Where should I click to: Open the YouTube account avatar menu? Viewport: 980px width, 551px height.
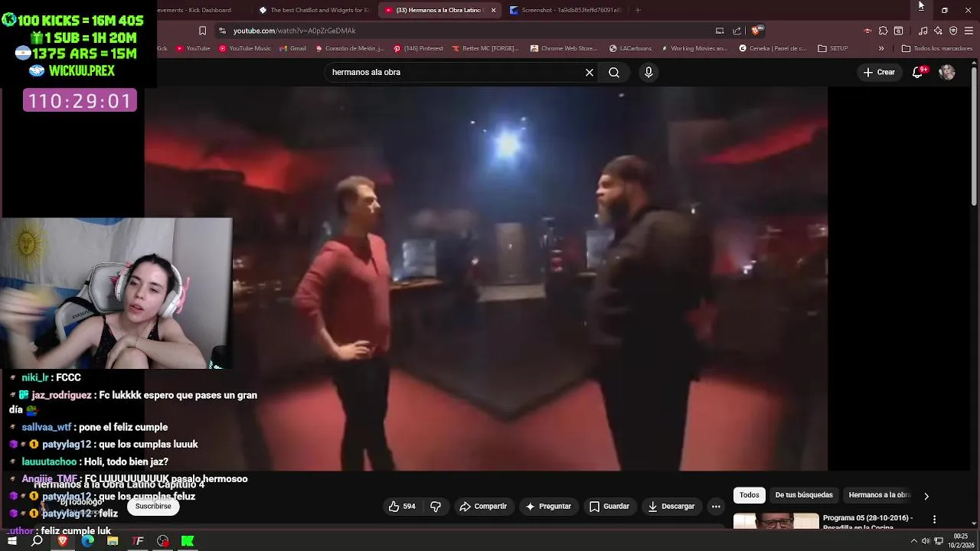947,72
